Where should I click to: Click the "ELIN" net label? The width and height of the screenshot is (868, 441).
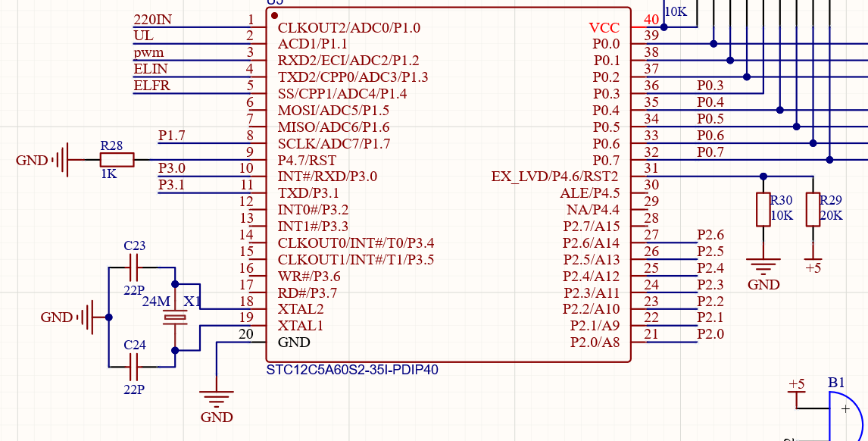point(151,69)
